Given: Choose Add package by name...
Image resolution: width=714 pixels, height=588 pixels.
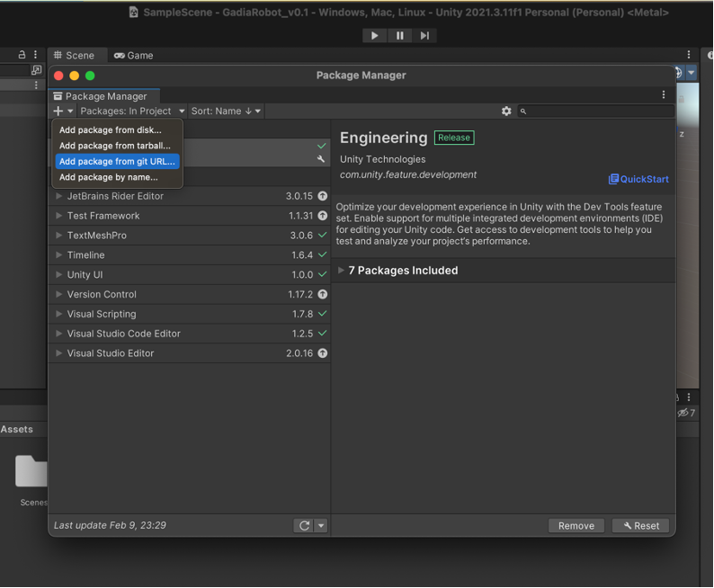Looking at the screenshot, I should pos(117,177).
